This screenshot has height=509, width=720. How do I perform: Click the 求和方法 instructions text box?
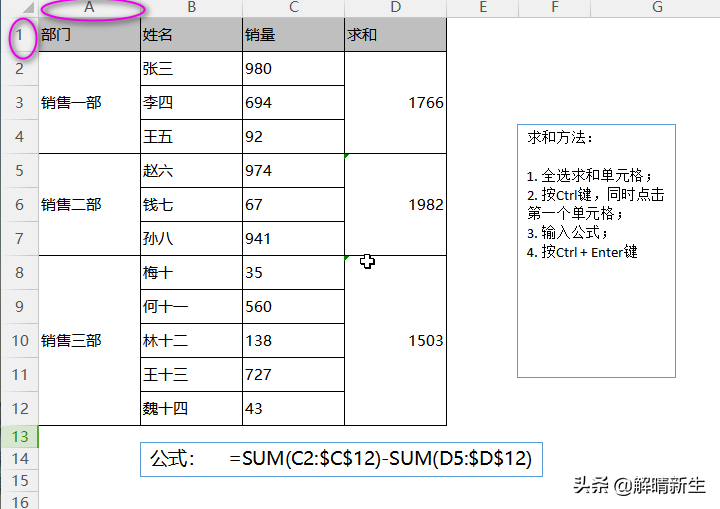[x=596, y=251]
